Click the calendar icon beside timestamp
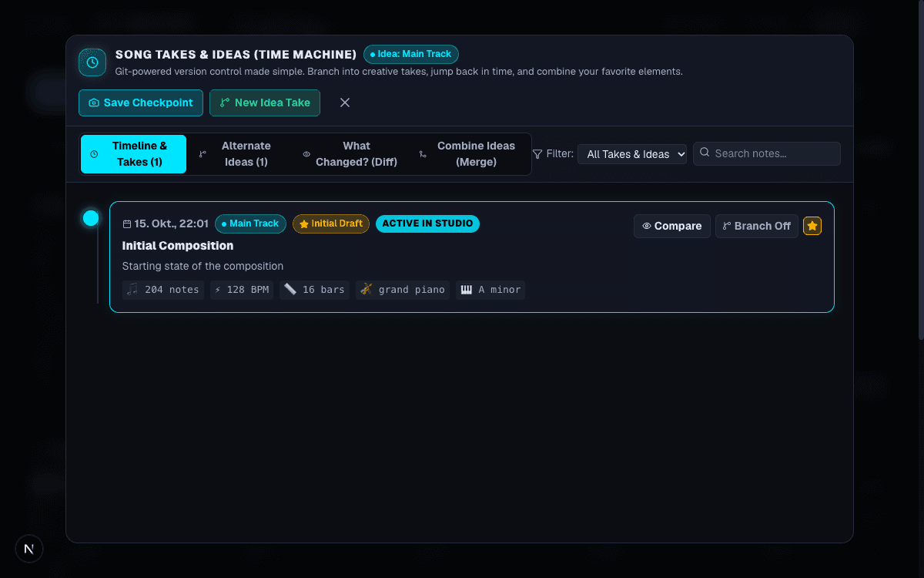The width and height of the screenshot is (924, 578). coord(127,224)
